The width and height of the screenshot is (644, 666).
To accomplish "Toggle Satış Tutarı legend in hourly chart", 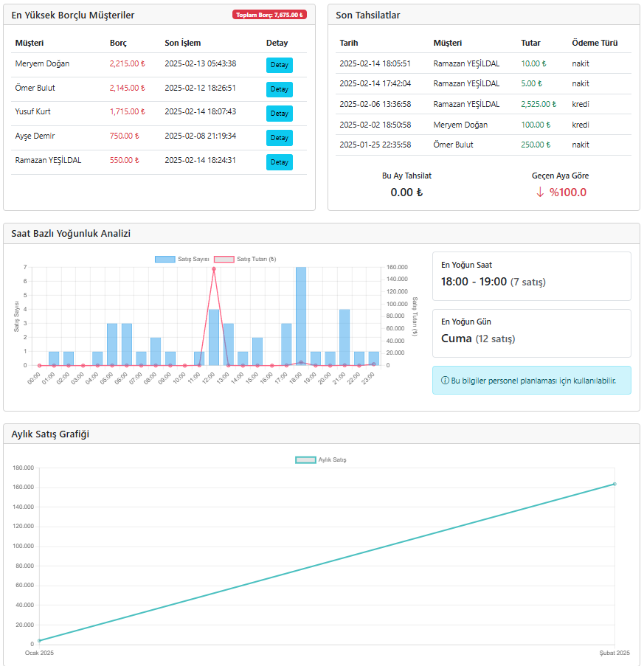I will click(x=245, y=259).
